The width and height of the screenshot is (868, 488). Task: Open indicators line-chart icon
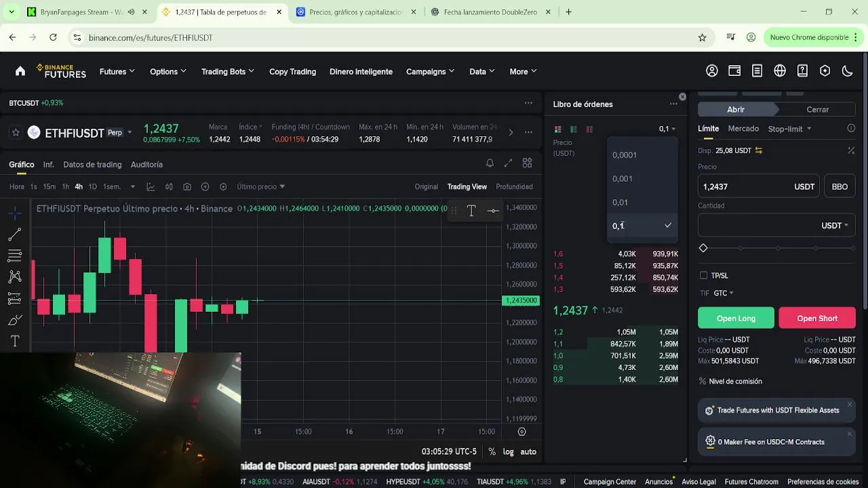[x=151, y=186]
